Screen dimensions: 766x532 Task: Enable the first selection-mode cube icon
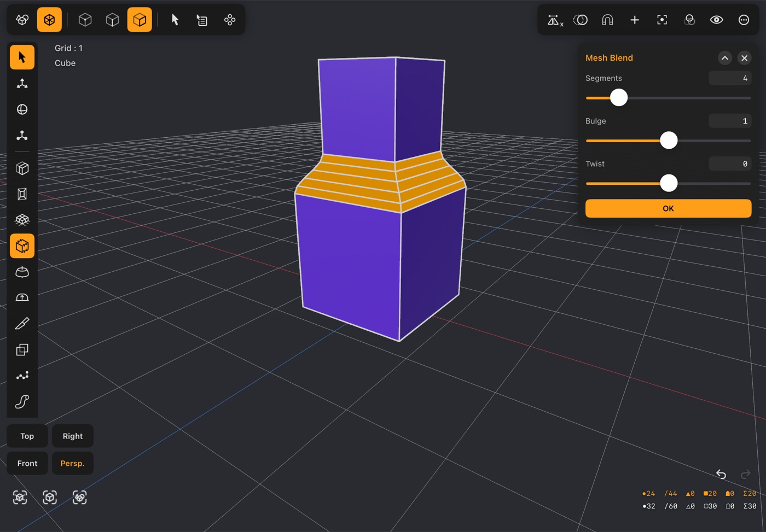85,20
